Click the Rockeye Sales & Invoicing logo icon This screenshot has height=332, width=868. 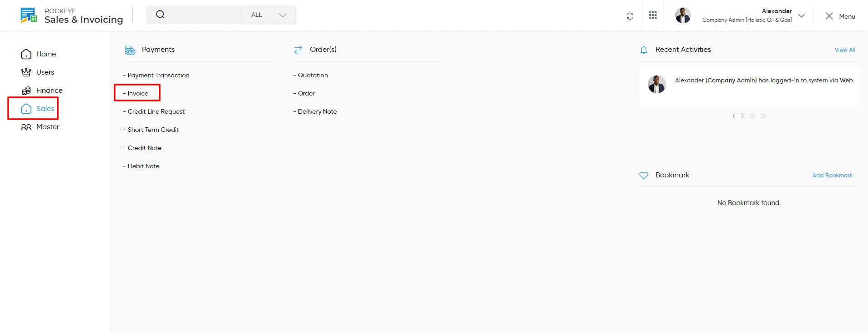(29, 15)
